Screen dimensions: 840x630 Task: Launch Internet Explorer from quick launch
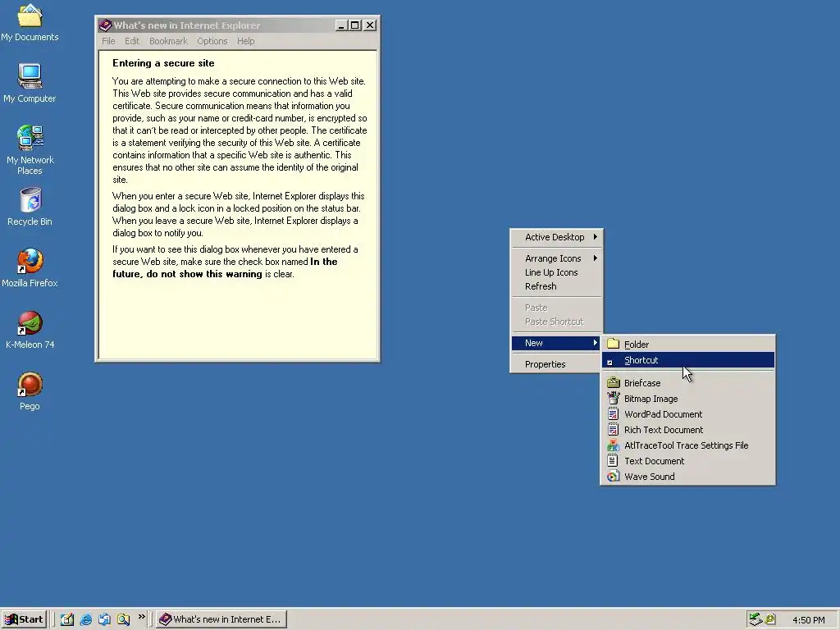click(x=85, y=619)
